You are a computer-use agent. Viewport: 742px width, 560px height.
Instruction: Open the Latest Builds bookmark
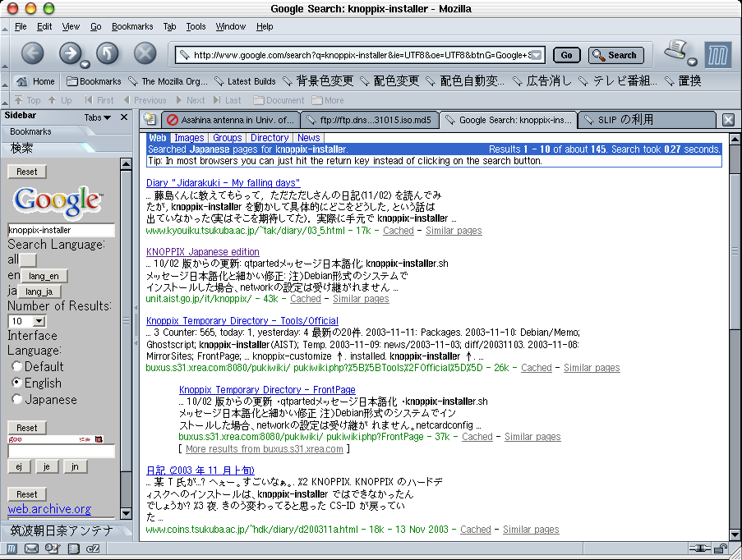[x=245, y=81]
